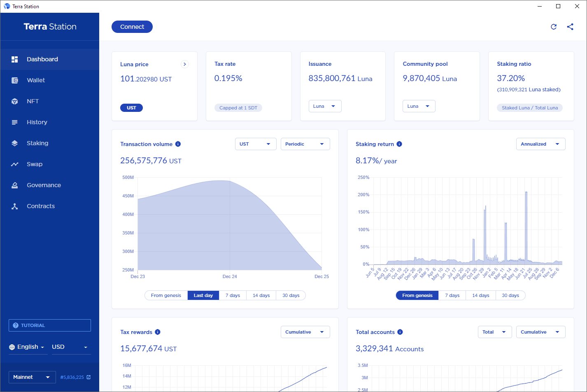Screen dimensions: 587x392
Task: Open the Luna dropdown under Issuance
Action: tap(325, 106)
